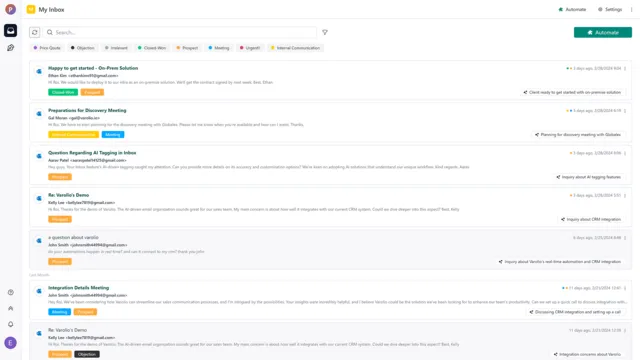Click the home icon in the sidebar

point(11,308)
